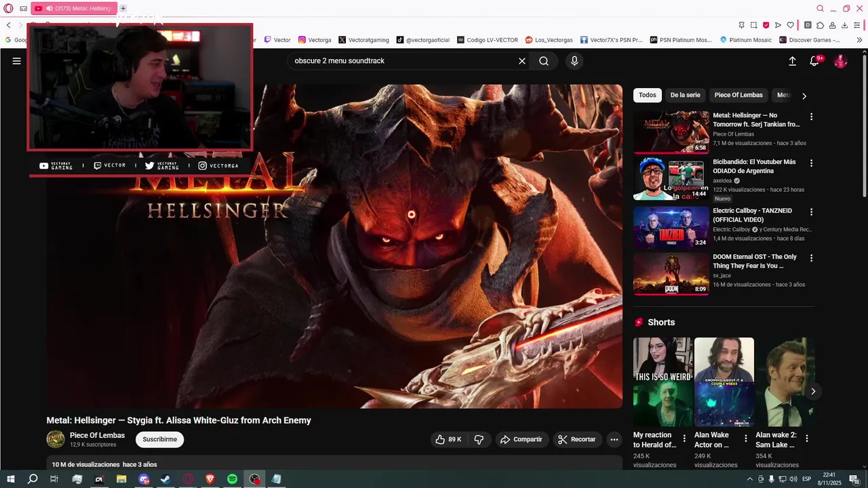Switch to the Metal: Hellsinger browser tab
This screenshot has height=488, width=868.
point(75,8)
